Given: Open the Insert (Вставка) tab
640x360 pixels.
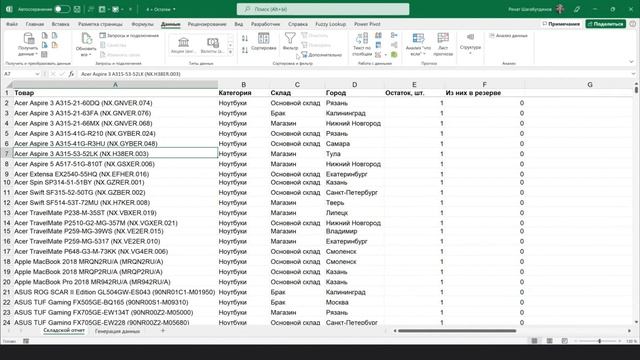Looking at the screenshot, I should point(60,24).
